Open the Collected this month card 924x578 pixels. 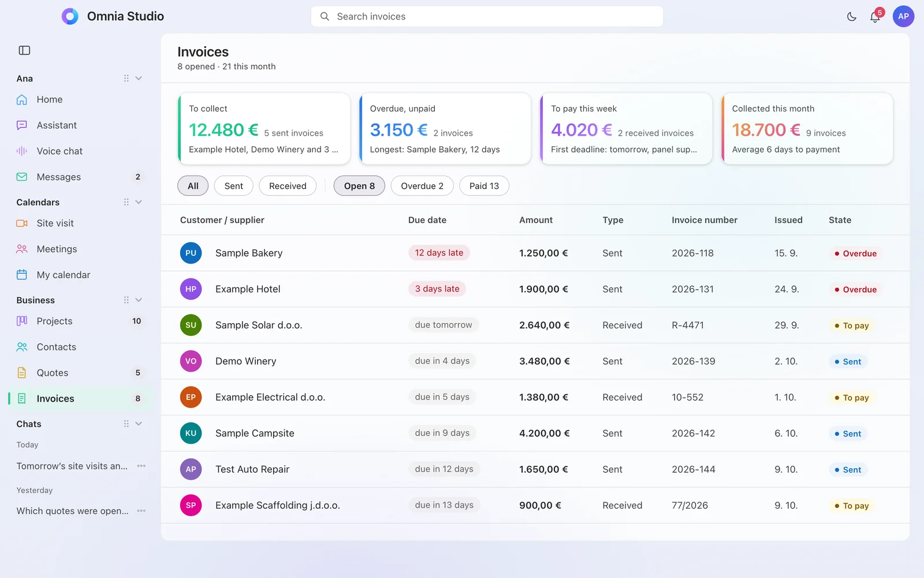[x=807, y=128]
